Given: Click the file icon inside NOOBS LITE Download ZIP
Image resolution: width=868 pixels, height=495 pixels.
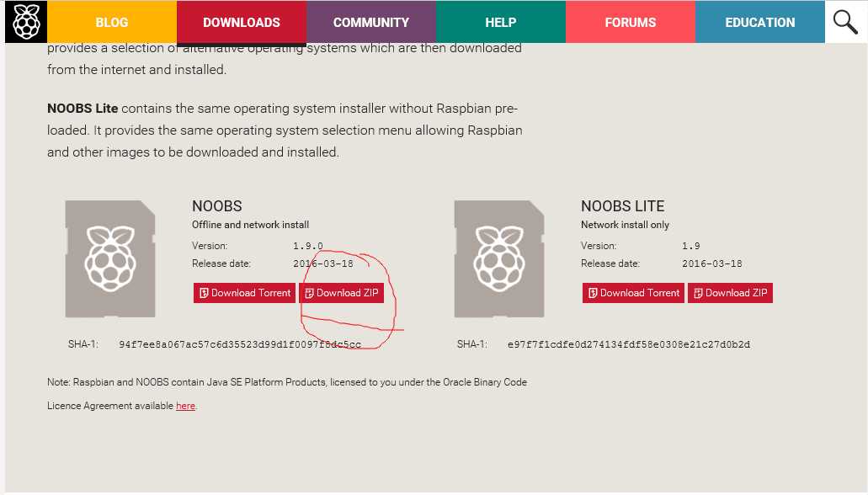Looking at the screenshot, I should [698, 293].
